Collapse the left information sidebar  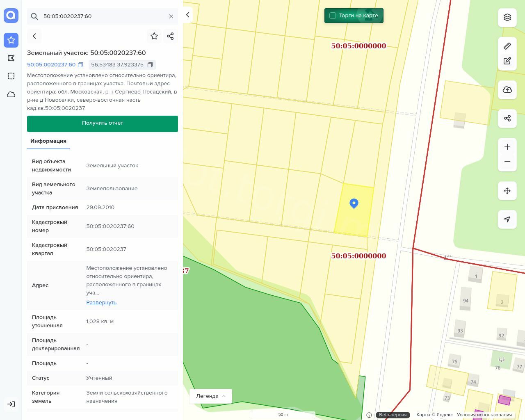coord(187,15)
